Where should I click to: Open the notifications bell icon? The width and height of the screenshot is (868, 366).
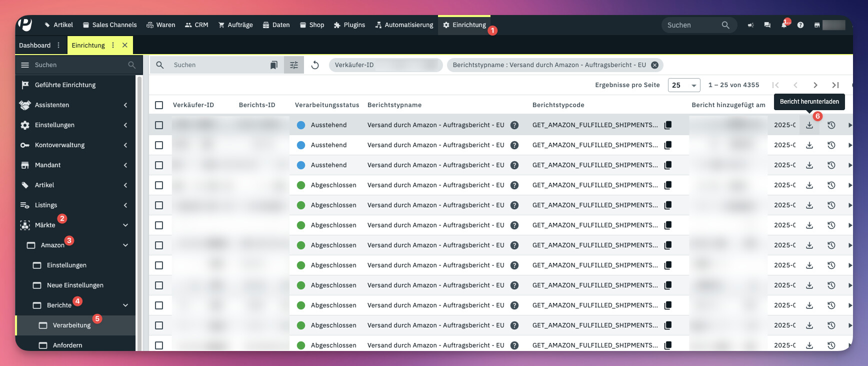[x=783, y=25]
